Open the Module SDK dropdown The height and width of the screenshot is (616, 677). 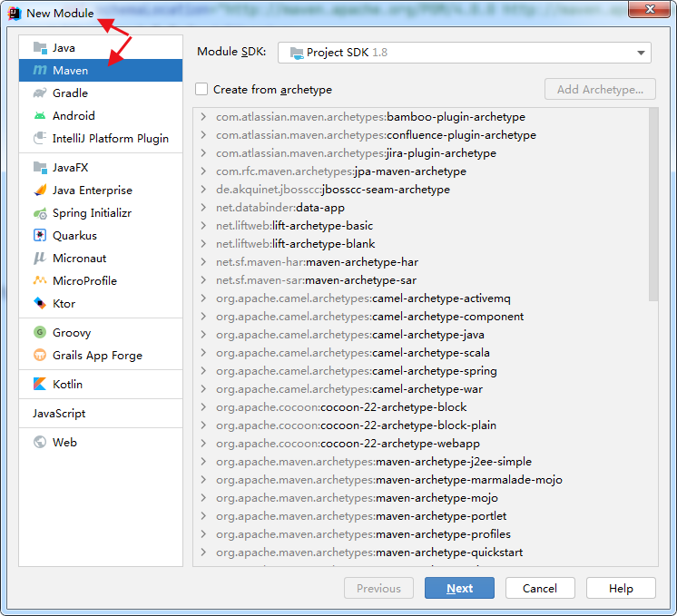click(464, 53)
